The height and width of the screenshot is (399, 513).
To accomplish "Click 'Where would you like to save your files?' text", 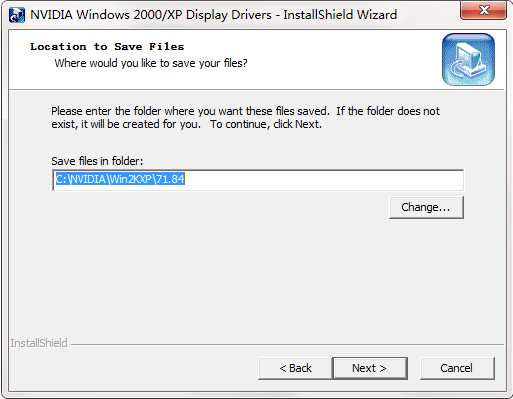I will point(151,63).
